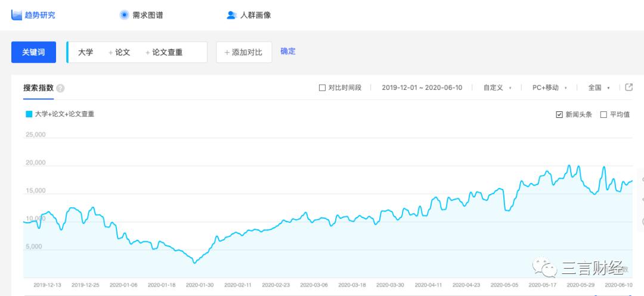Screen dimensions: 644x296
Task: Click the help icon beside 搜索指数
Action: point(60,88)
